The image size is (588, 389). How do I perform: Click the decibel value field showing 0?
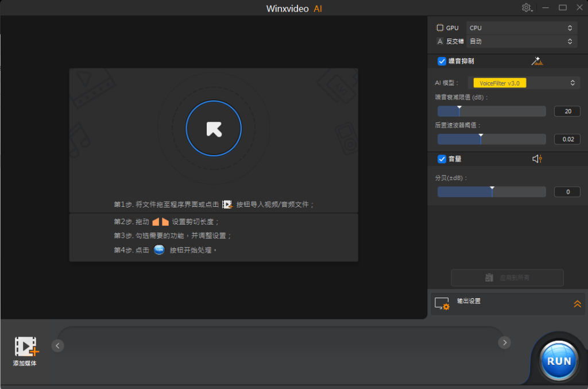click(567, 192)
